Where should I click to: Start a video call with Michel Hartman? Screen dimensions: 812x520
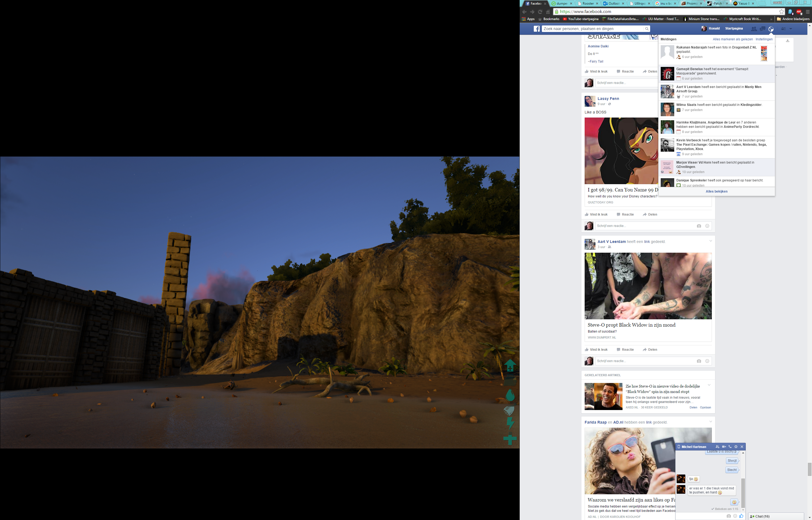point(724,447)
